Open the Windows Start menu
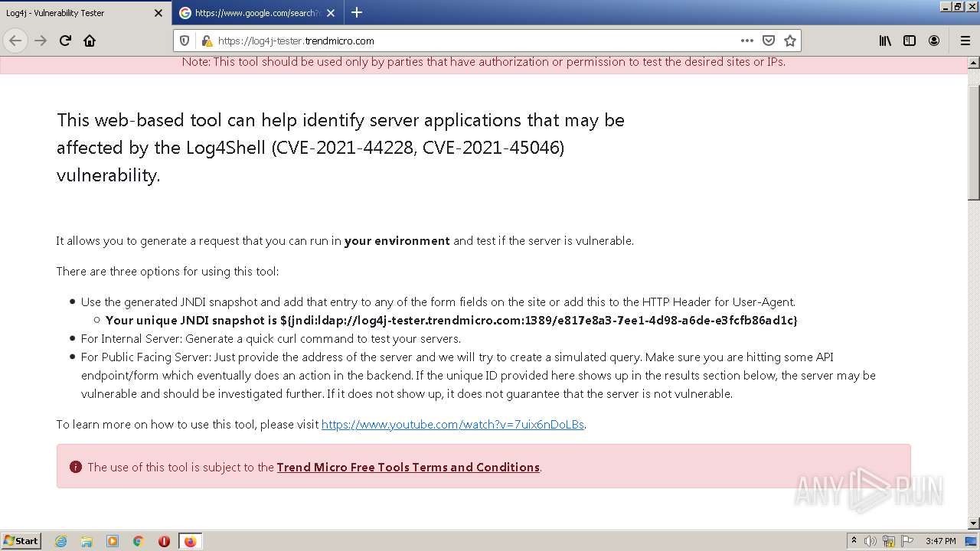This screenshot has height=551, width=980. point(21,540)
